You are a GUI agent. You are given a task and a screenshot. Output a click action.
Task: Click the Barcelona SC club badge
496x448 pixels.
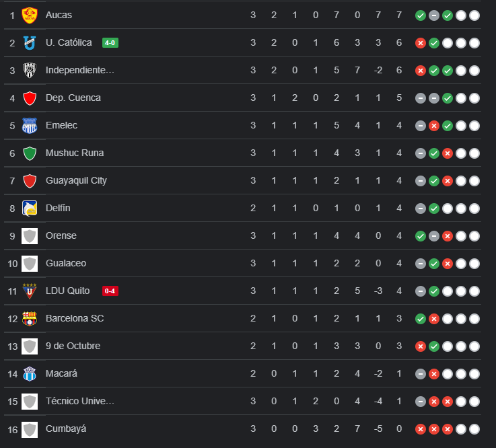pyautogui.click(x=29, y=319)
